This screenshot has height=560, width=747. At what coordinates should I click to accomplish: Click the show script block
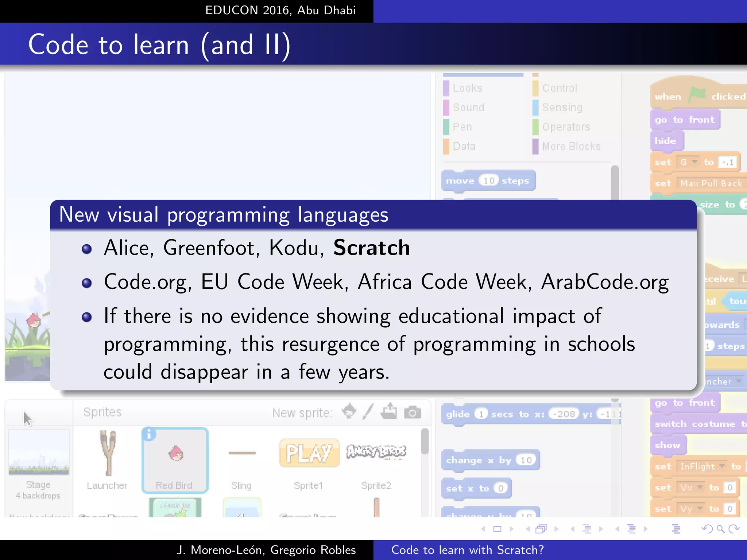[668, 445]
